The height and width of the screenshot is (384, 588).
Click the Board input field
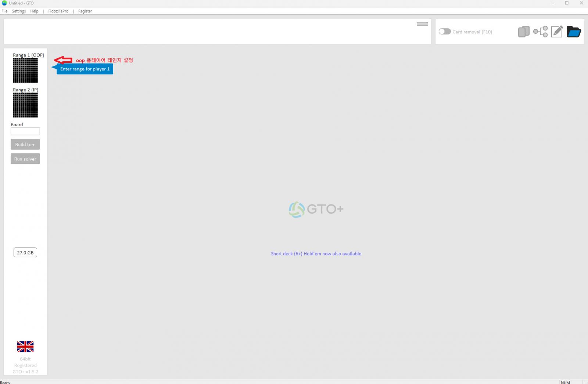tap(25, 131)
